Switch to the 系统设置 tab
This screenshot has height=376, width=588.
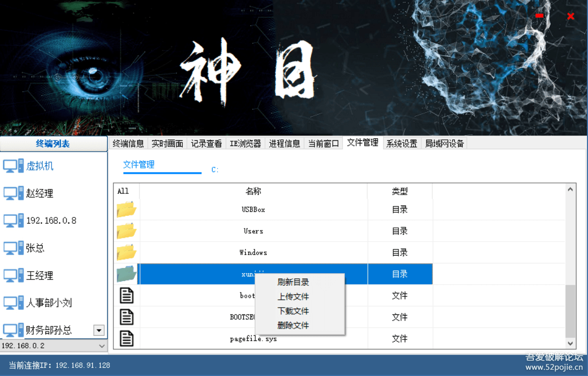[x=402, y=143]
